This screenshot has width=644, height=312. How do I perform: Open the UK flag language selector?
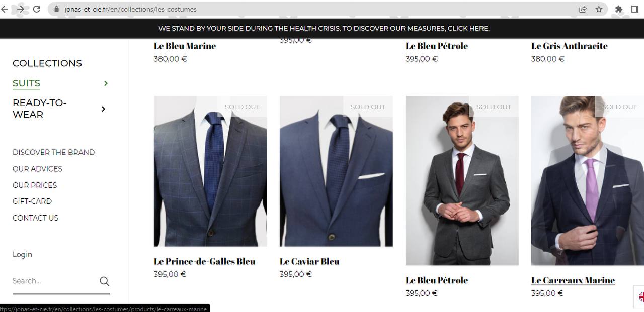tap(641, 297)
